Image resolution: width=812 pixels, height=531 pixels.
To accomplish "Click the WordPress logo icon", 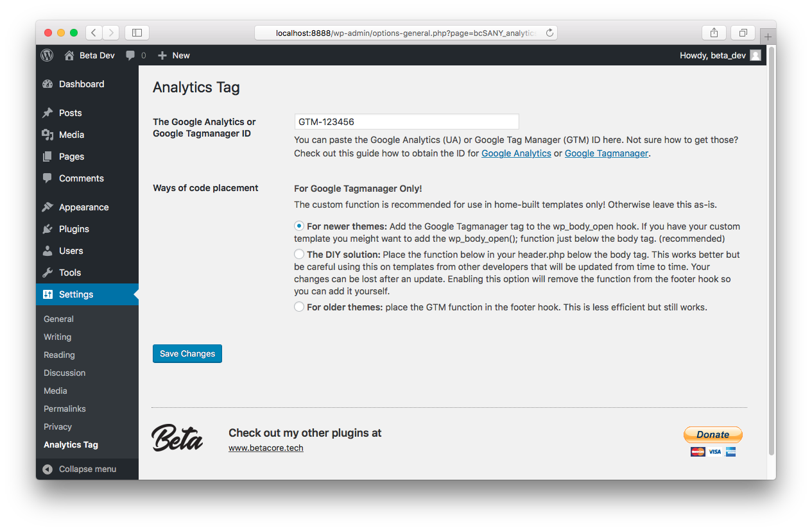I will pos(47,55).
